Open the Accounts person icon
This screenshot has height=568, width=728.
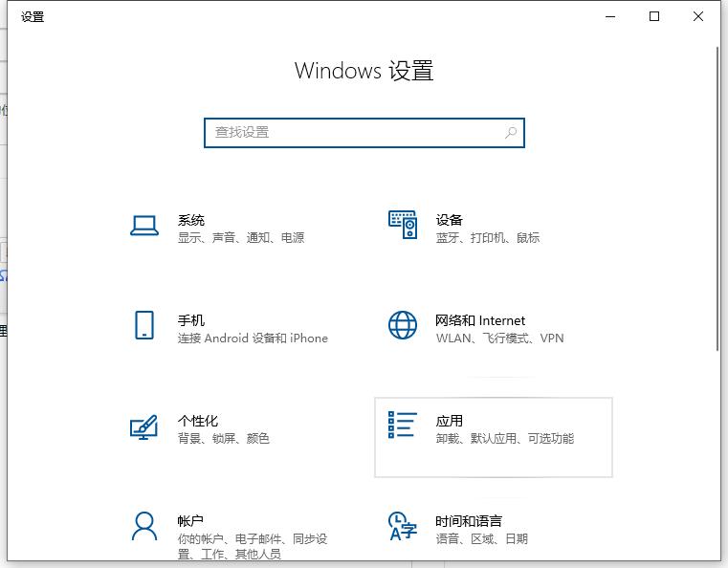[144, 526]
